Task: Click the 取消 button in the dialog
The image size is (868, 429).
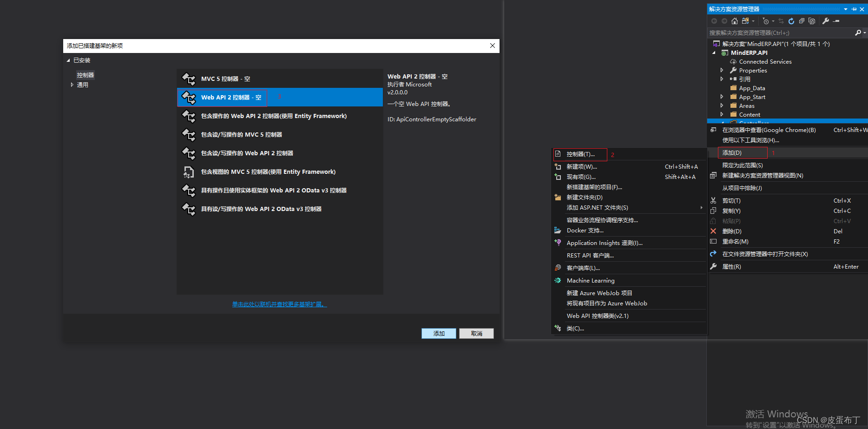Action: click(x=476, y=333)
